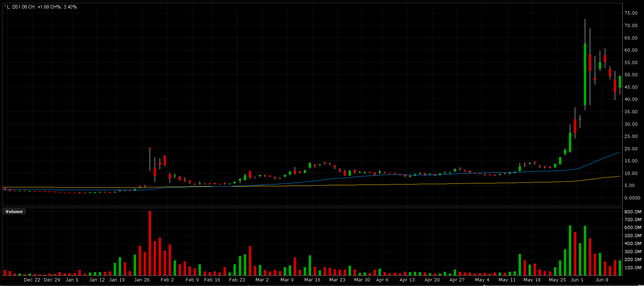644x286 pixels.
Task: Click the May 18 date label
Action: [x=532, y=280]
